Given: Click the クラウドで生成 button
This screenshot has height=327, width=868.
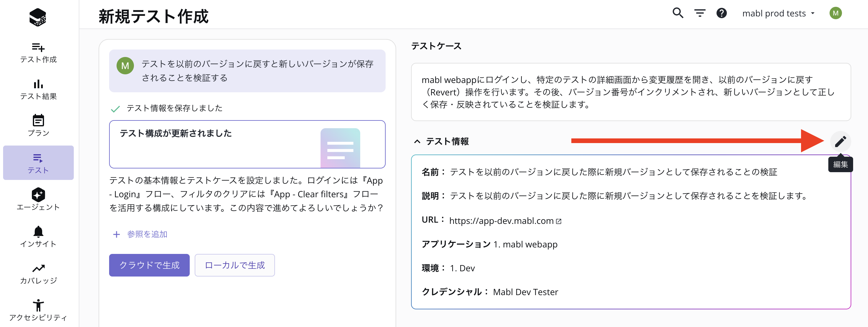Looking at the screenshot, I should [149, 265].
